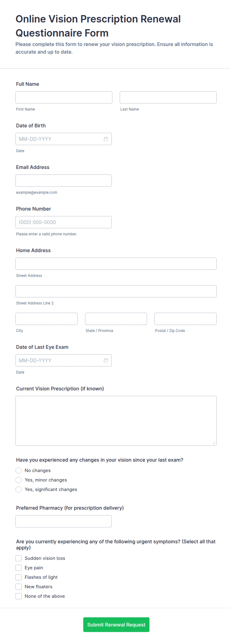Click the Street Address Line 2 field
Screen dimensions: 230x644
coord(116,292)
